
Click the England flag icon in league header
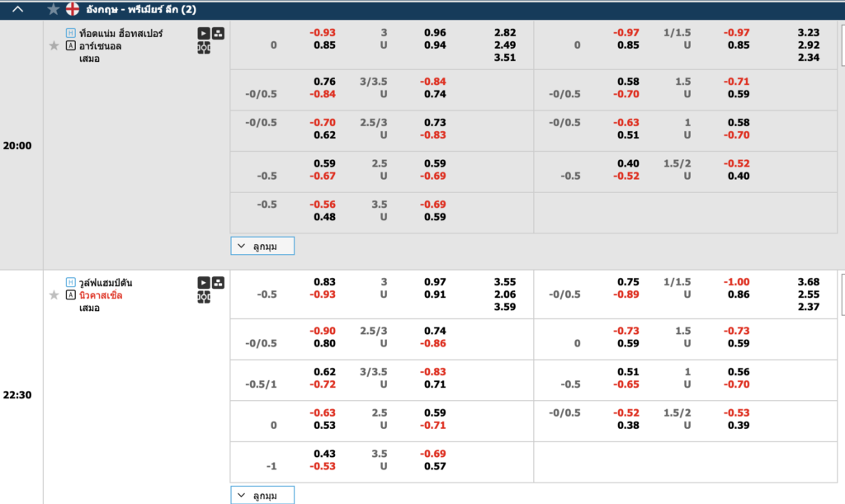[73, 9]
